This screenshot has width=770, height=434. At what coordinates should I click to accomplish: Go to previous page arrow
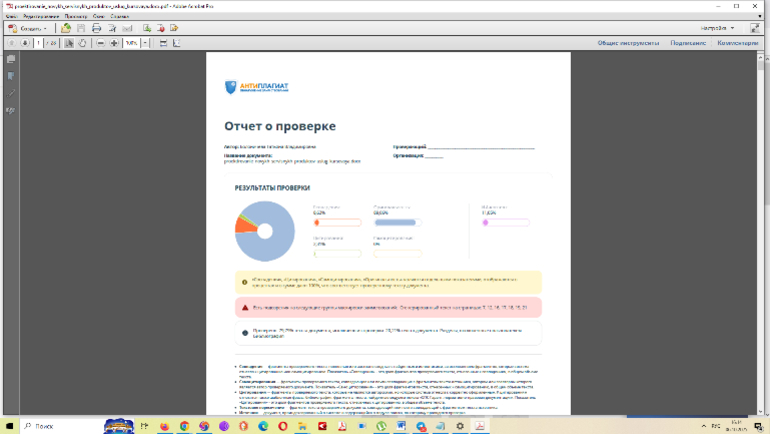point(11,43)
